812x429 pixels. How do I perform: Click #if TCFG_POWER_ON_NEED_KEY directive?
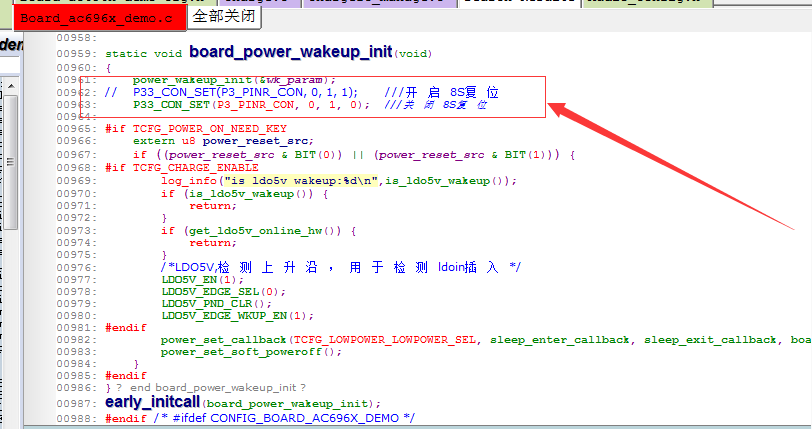click(x=196, y=128)
